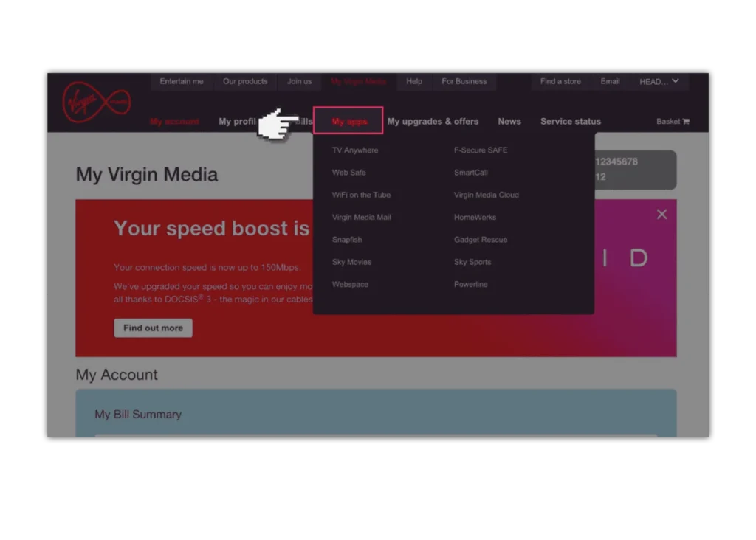Open the My apps menu

click(x=348, y=120)
